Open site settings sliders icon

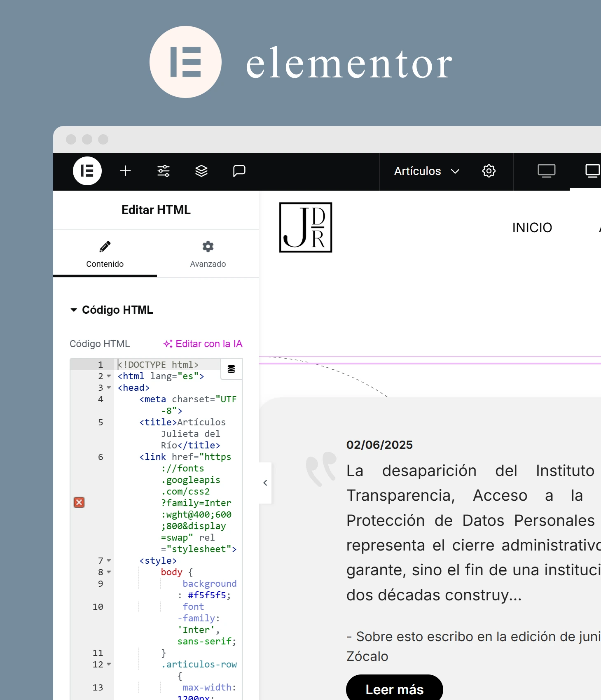pos(164,171)
